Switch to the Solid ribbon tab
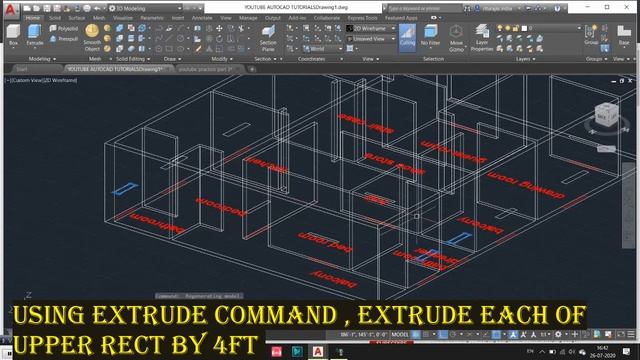This screenshot has width=640, height=360. pyautogui.click(x=55, y=18)
